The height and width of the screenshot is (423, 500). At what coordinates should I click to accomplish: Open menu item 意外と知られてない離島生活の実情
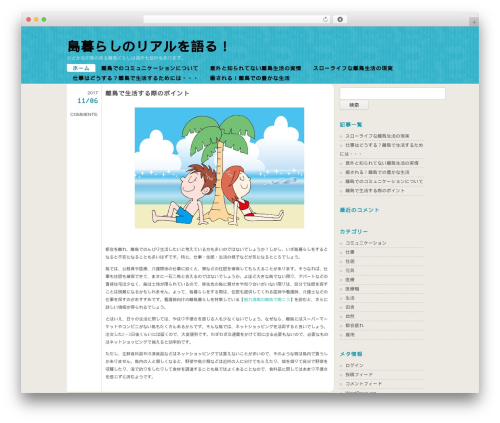click(x=255, y=68)
